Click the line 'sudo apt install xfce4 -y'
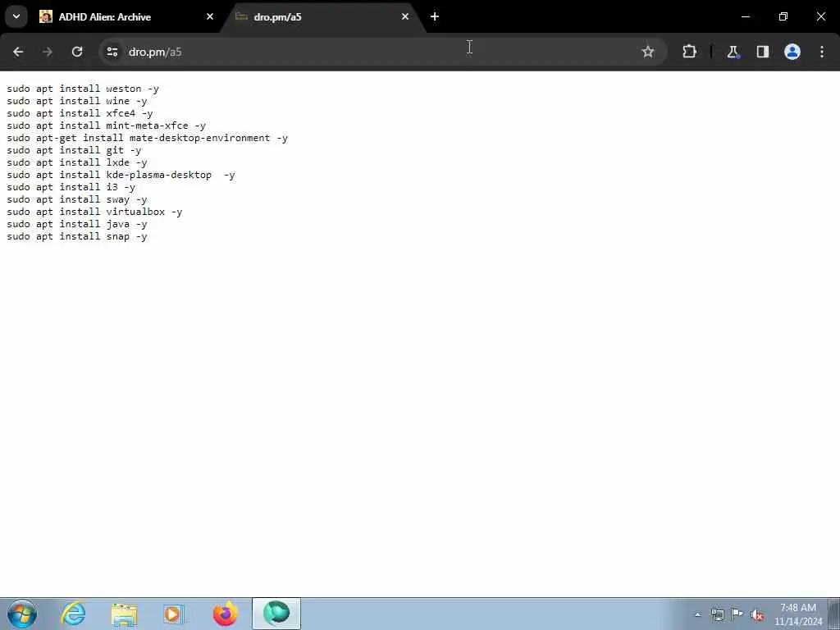The image size is (840, 630). point(80,113)
